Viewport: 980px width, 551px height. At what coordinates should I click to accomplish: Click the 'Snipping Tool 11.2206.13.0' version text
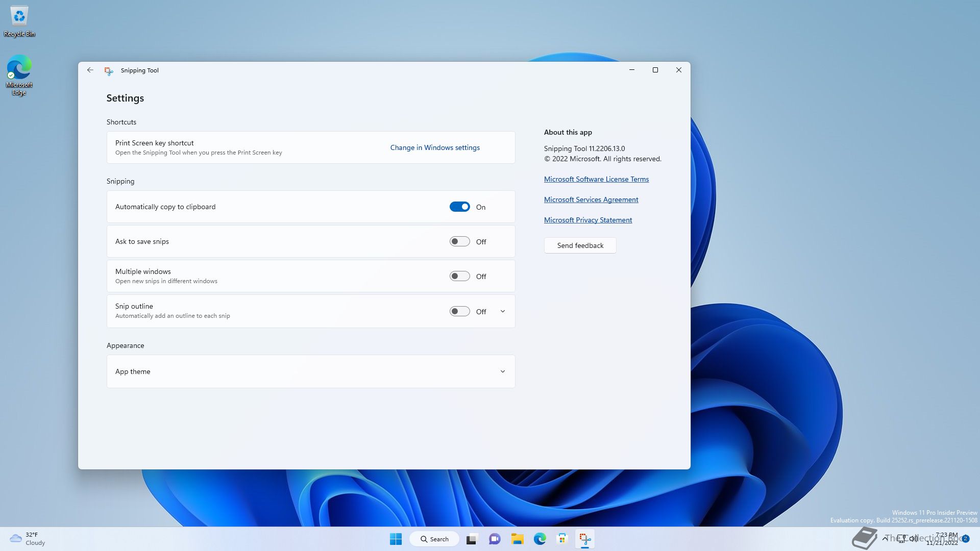pyautogui.click(x=584, y=148)
